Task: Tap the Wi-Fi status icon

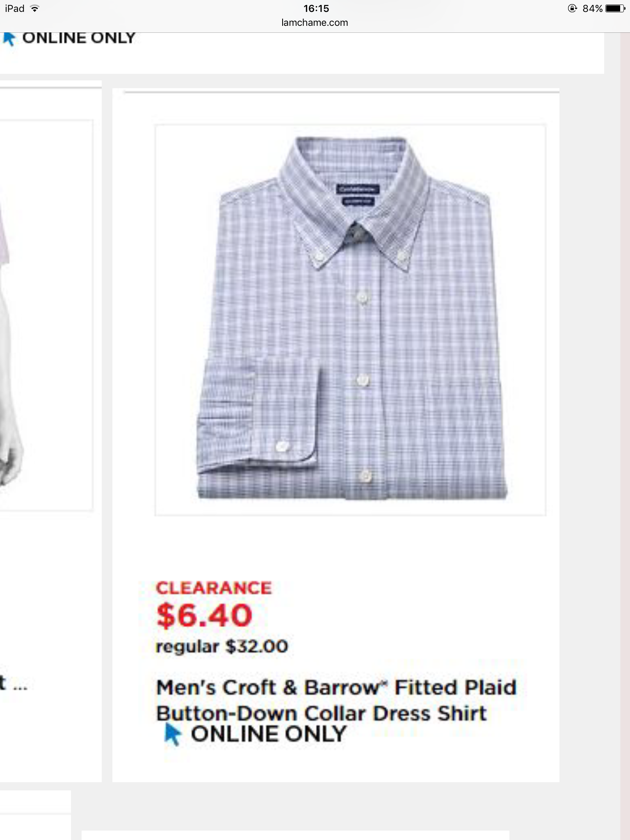Action: coord(35,9)
